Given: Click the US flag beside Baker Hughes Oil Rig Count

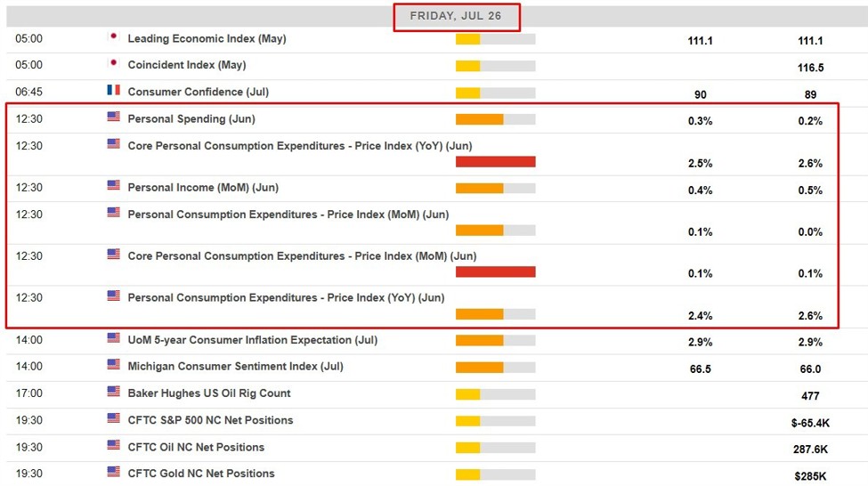Looking at the screenshot, I should coord(113,392).
